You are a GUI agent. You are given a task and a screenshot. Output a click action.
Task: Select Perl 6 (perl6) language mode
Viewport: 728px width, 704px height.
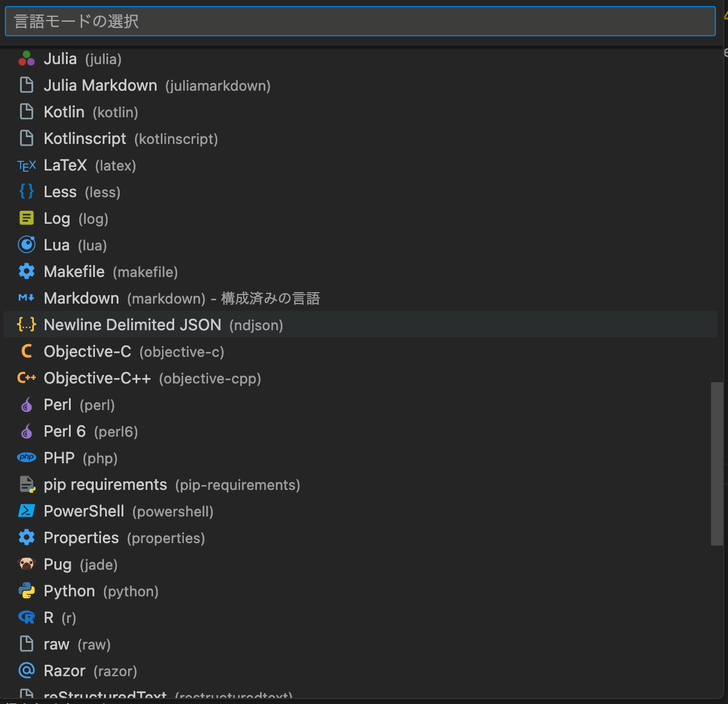[360, 431]
